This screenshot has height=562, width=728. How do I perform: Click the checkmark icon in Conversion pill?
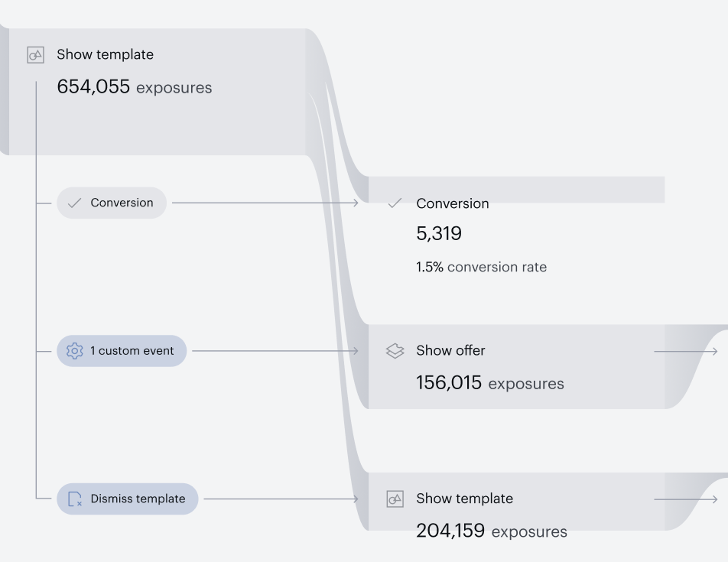[74, 203]
